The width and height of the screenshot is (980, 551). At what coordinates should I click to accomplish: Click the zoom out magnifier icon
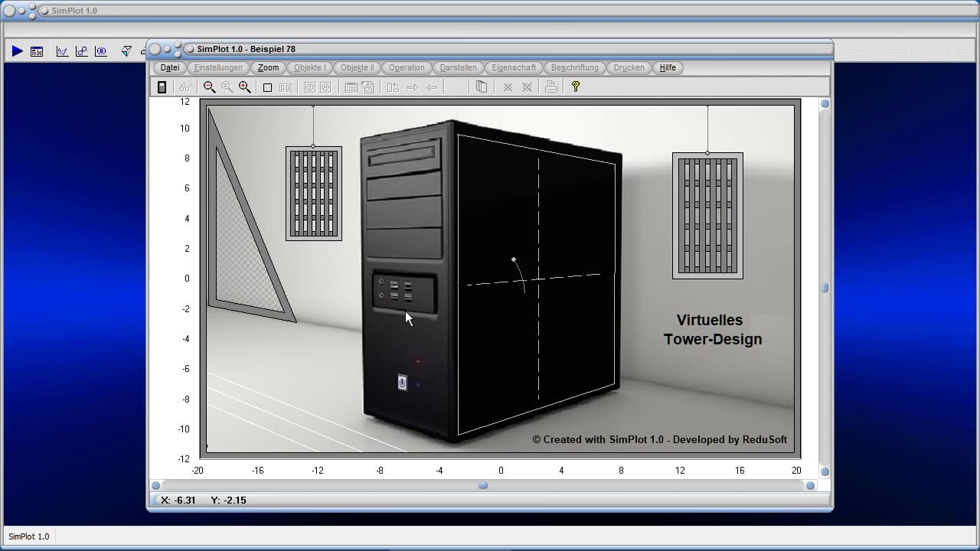209,87
